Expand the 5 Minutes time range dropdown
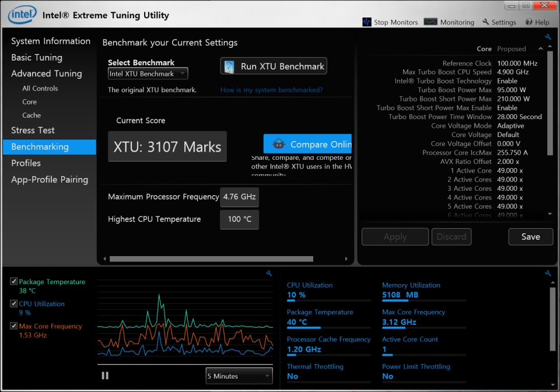560x392 pixels. [239, 376]
